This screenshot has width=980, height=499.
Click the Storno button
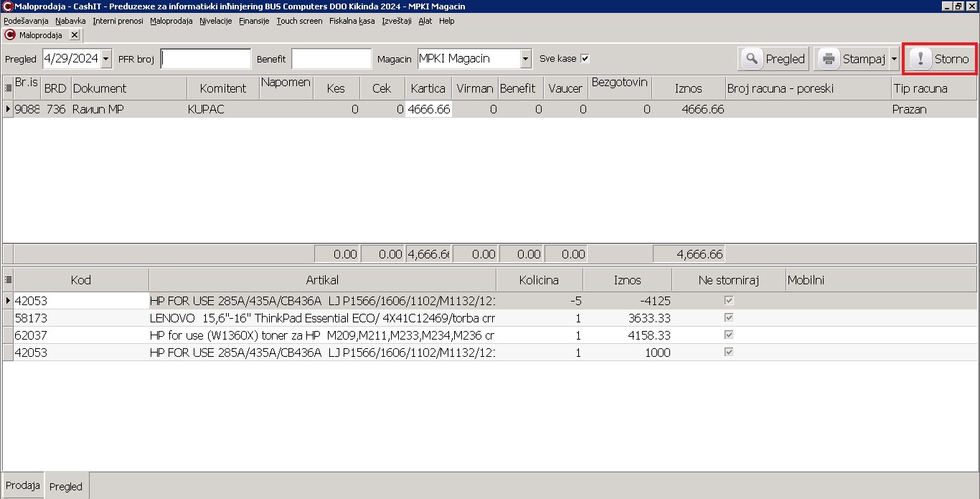click(x=940, y=59)
